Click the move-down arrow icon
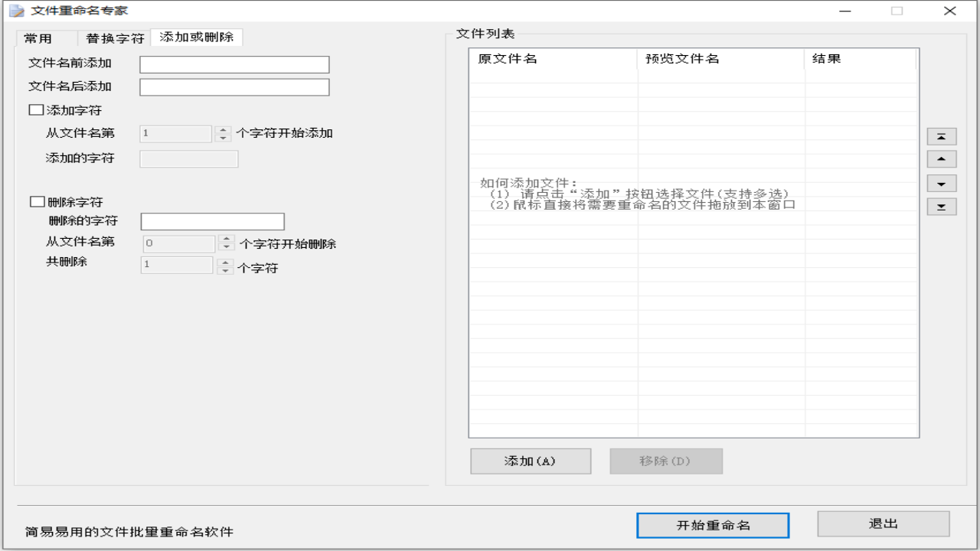 click(941, 183)
